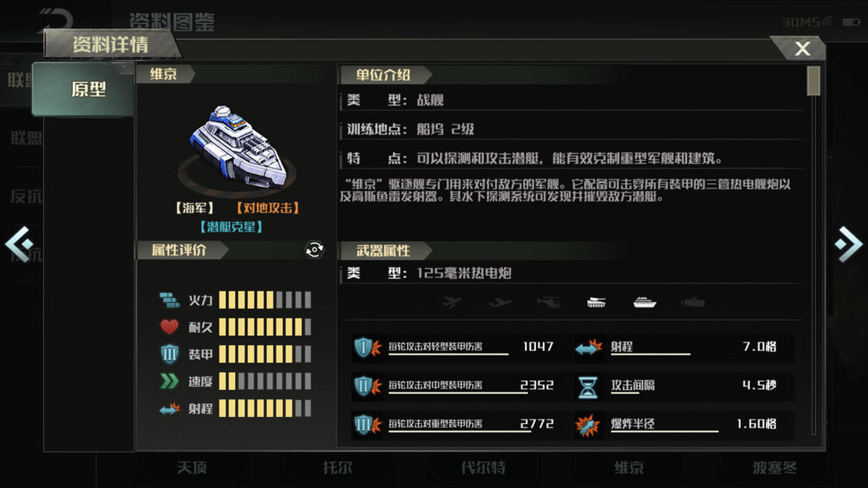Select the ship target type icon
This screenshot has width=868, height=488.
[x=645, y=302]
